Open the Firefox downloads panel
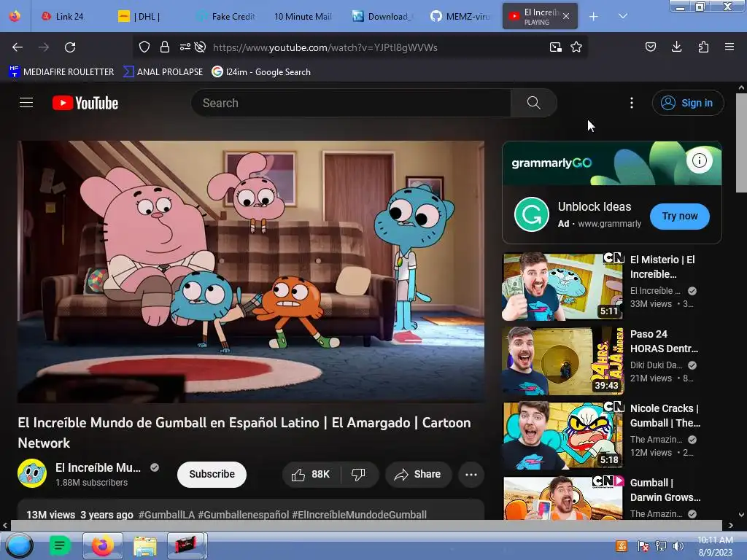The height and width of the screenshot is (560, 747). coord(676,47)
